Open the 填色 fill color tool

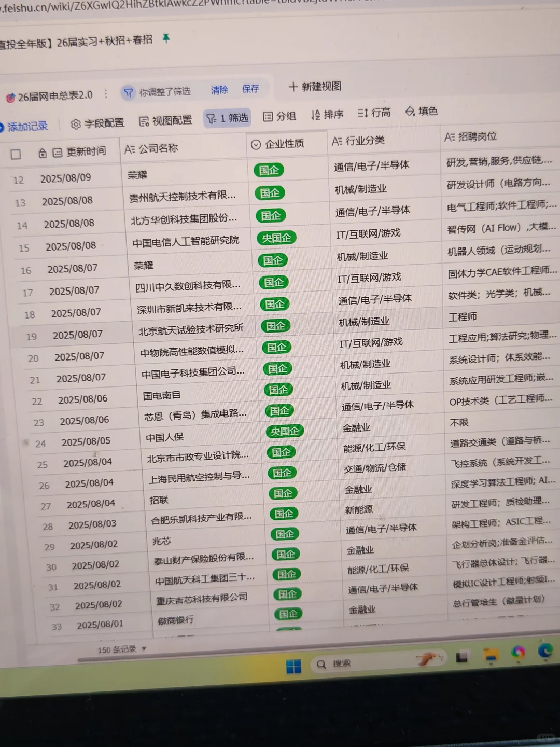click(422, 111)
